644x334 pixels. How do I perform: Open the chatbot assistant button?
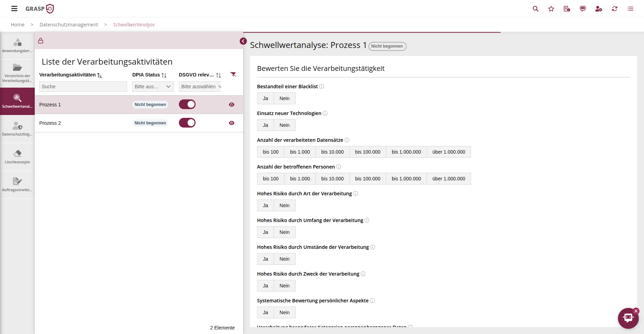628,318
